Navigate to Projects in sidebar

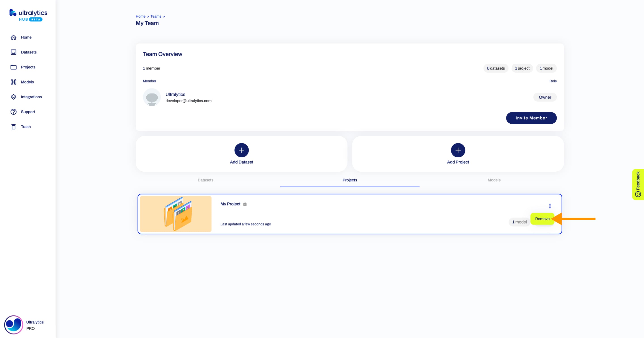[28, 67]
